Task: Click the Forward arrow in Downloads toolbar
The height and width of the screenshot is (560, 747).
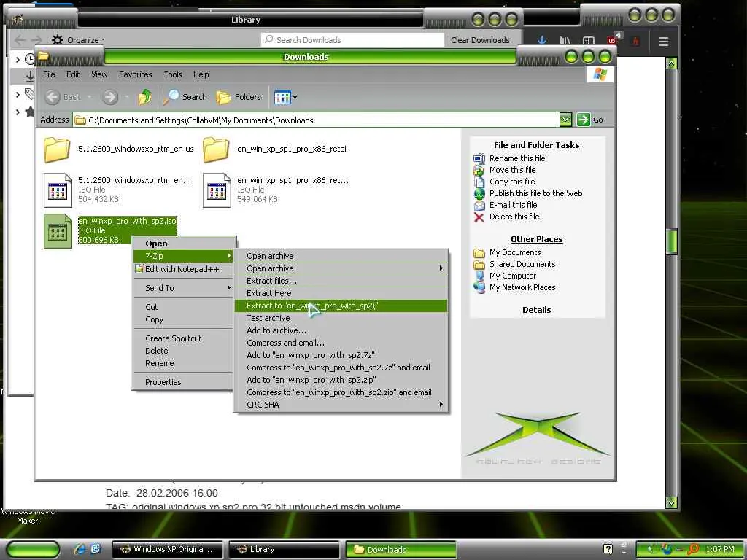Action: point(110,97)
